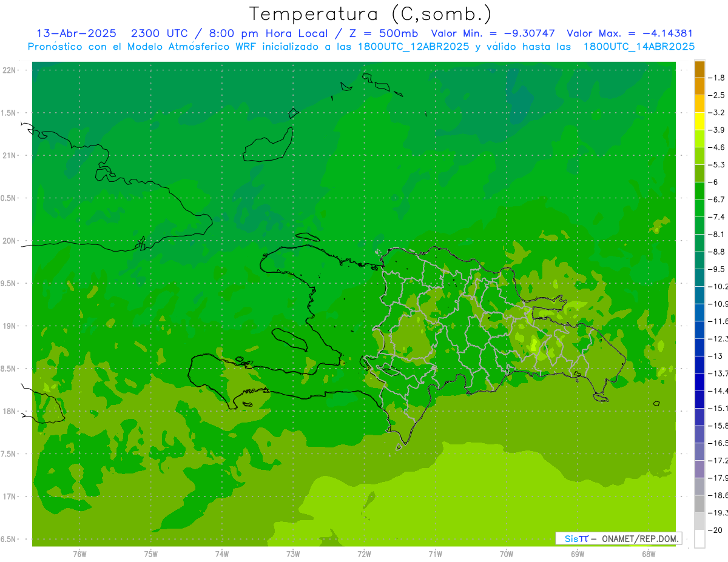The width and height of the screenshot is (728, 562).
Task: Click the "2300 UTC" time text
Action: point(160,33)
